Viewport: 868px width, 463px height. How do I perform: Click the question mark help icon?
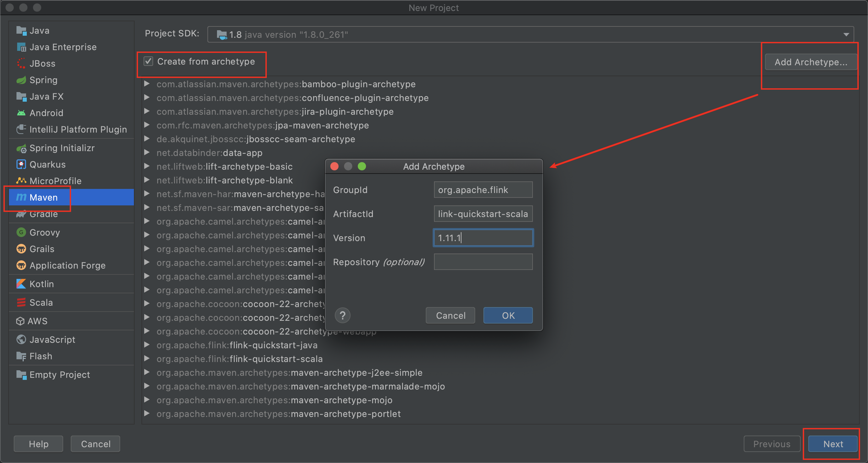coord(342,315)
